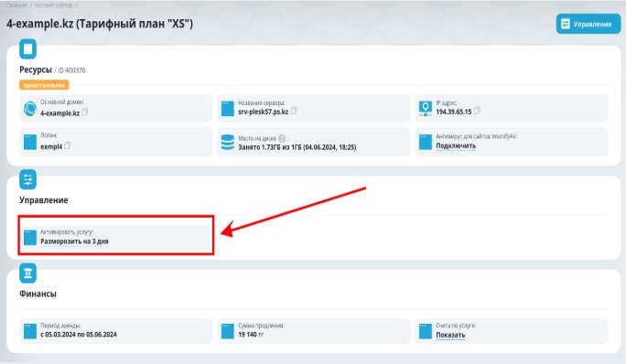Click the Ресурсы section icon
Image resolution: width=626 pixels, height=364 pixels.
[x=27, y=49]
